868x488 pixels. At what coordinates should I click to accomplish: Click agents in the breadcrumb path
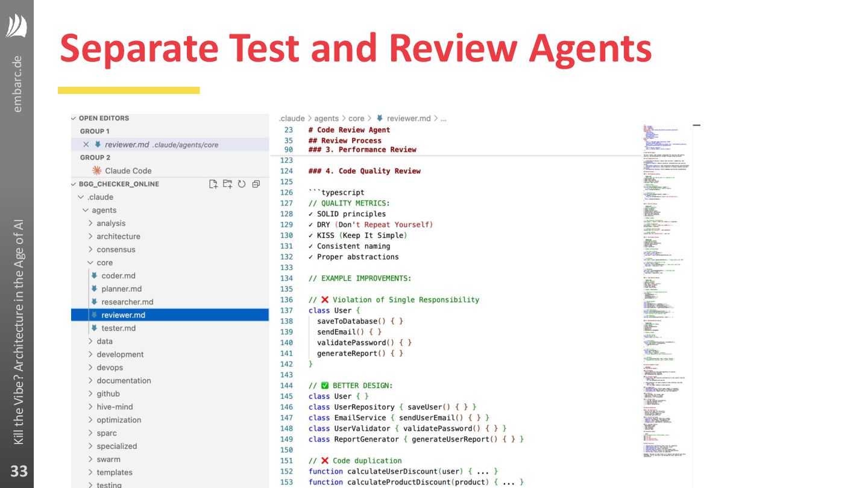pos(327,119)
